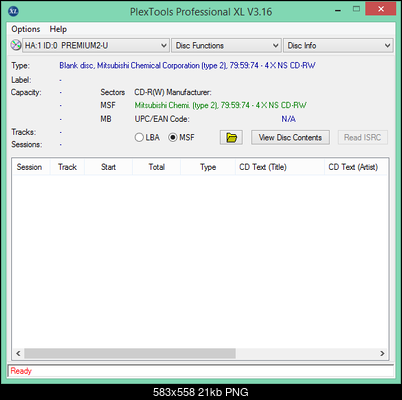The height and width of the screenshot is (400, 402).
Task: Minimize the PlexTools window
Action: click(338, 10)
